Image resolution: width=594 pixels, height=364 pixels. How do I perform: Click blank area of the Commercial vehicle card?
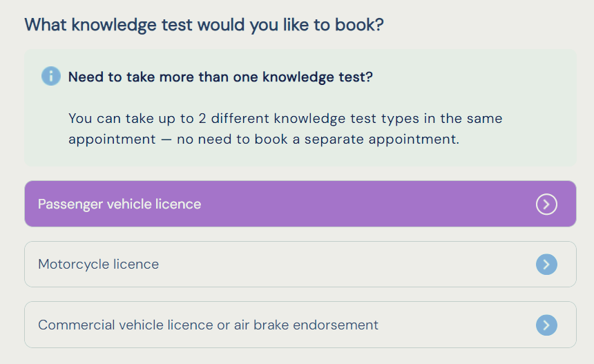[x=456, y=325]
